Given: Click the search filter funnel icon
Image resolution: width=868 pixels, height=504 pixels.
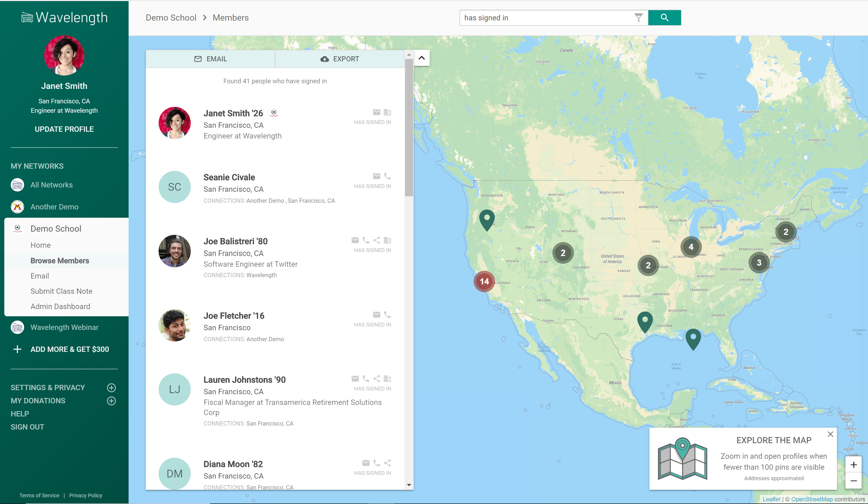Looking at the screenshot, I should click(x=638, y=18).
